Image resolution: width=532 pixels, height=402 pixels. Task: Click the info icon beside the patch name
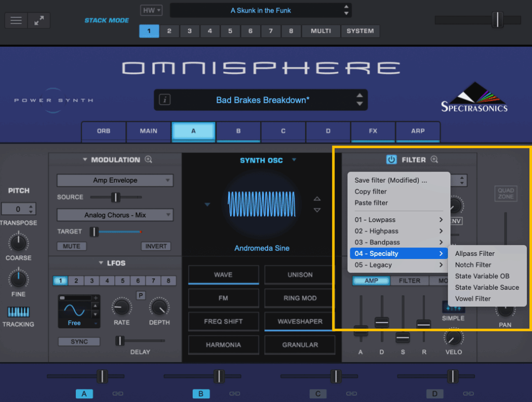click(165, 100)
